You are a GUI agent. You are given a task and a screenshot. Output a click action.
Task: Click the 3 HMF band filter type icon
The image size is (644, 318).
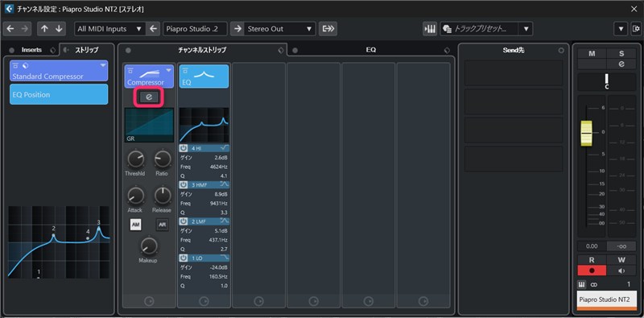point(225,184)
